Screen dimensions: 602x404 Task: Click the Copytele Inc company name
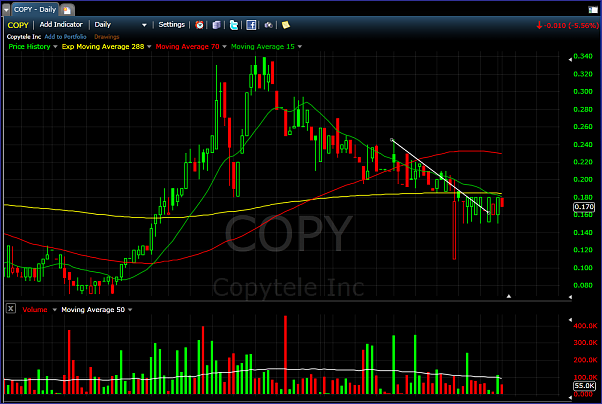(x=24, y=37)
